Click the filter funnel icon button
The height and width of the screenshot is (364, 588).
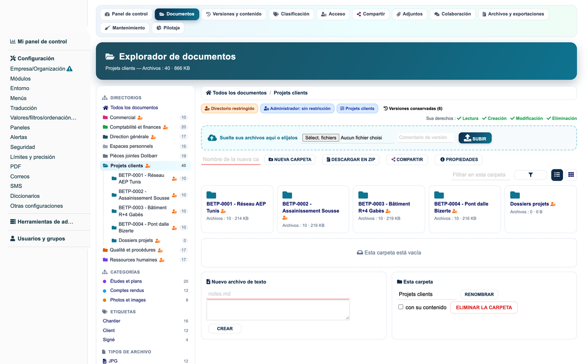(x=531, y=175)
